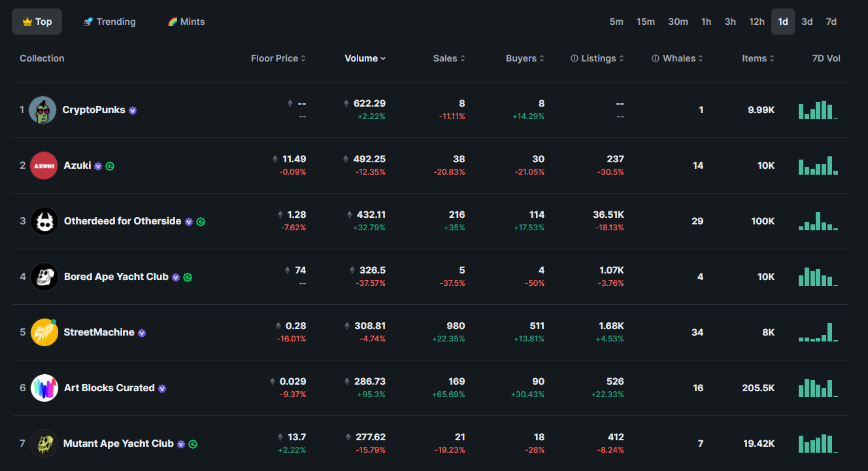Sort by Floor Price column

278,58
